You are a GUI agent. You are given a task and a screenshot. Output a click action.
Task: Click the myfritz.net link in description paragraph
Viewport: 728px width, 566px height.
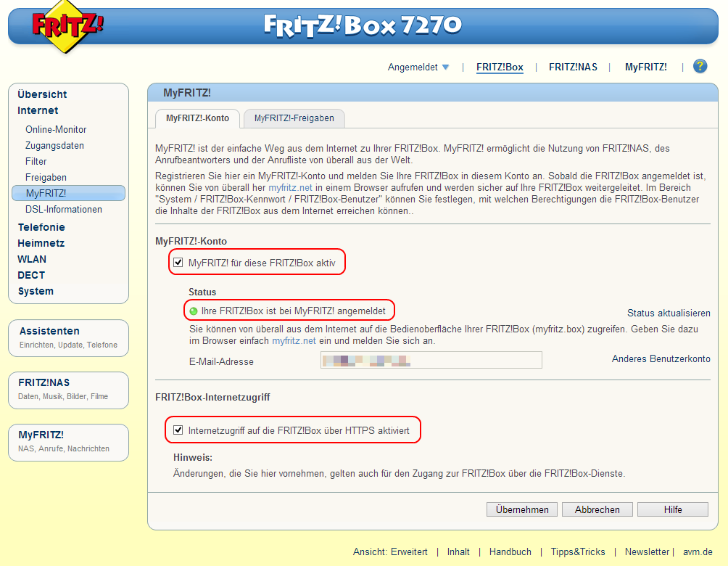[x=290, y=188]
